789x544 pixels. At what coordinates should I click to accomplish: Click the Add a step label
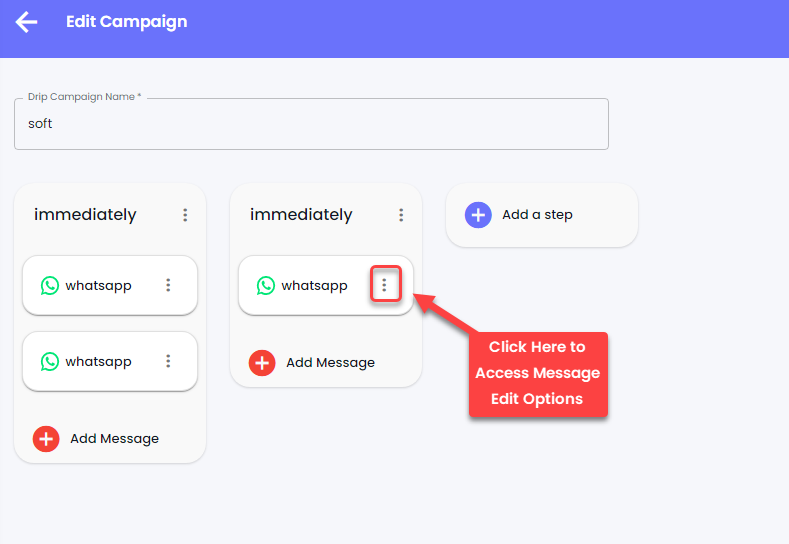click(537, 215)
